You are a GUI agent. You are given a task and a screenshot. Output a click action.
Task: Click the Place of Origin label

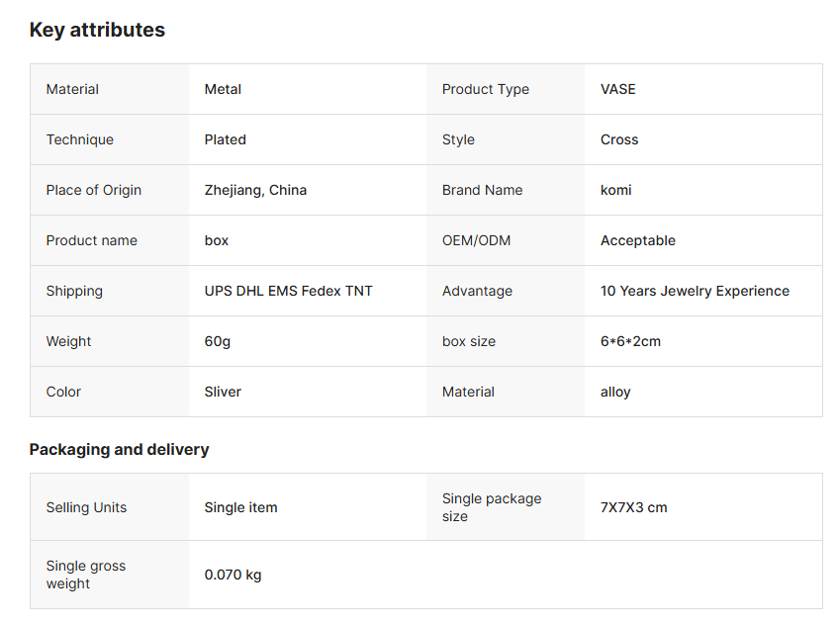tap(93, 190)
